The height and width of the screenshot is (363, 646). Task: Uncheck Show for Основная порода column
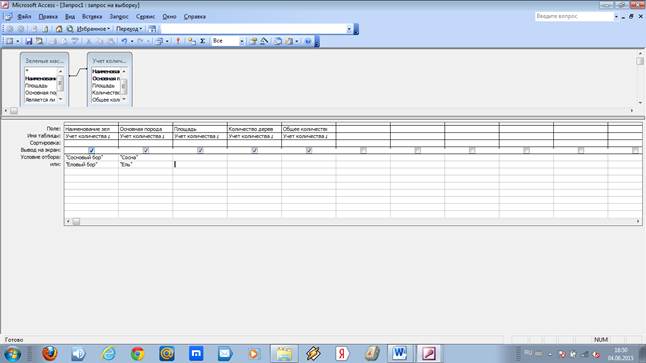click(146, 150)
